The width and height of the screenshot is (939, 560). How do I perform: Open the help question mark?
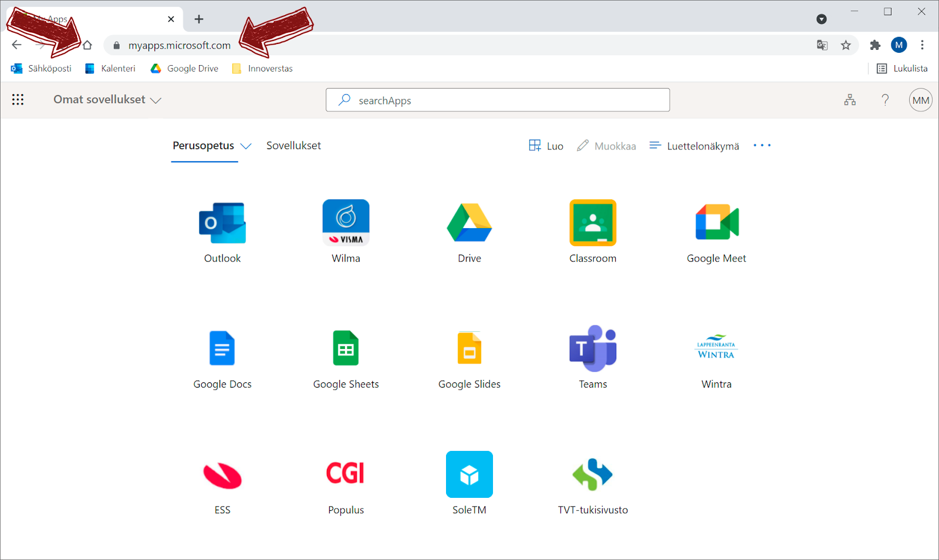[885, 100]
